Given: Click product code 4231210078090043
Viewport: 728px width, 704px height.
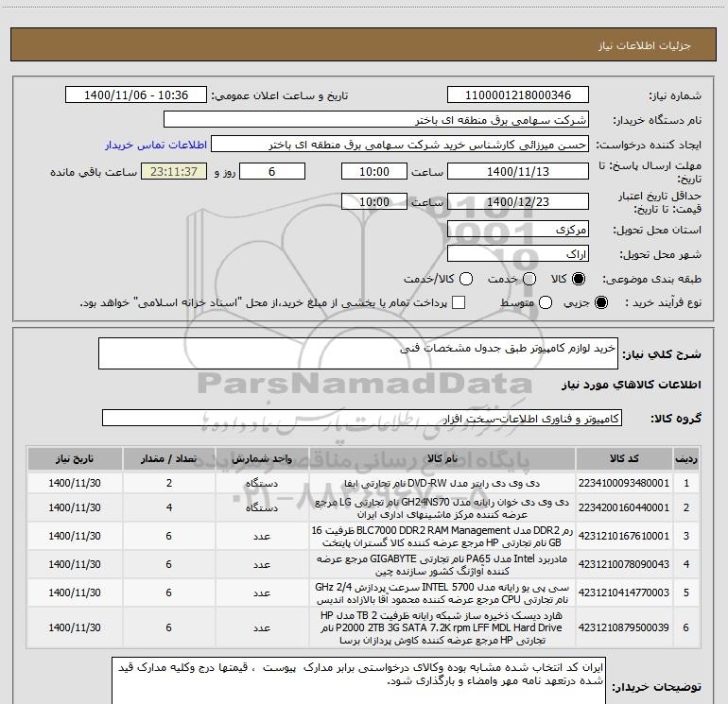Looking at the screenshot, I should [624, 564].
